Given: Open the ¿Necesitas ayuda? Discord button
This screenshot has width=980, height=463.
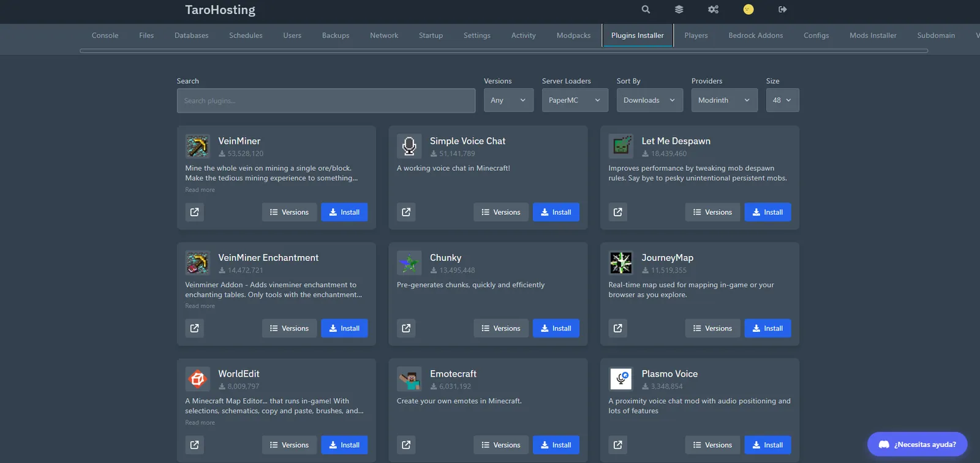Looking at the screenshot, I should [x=917, y=445].
